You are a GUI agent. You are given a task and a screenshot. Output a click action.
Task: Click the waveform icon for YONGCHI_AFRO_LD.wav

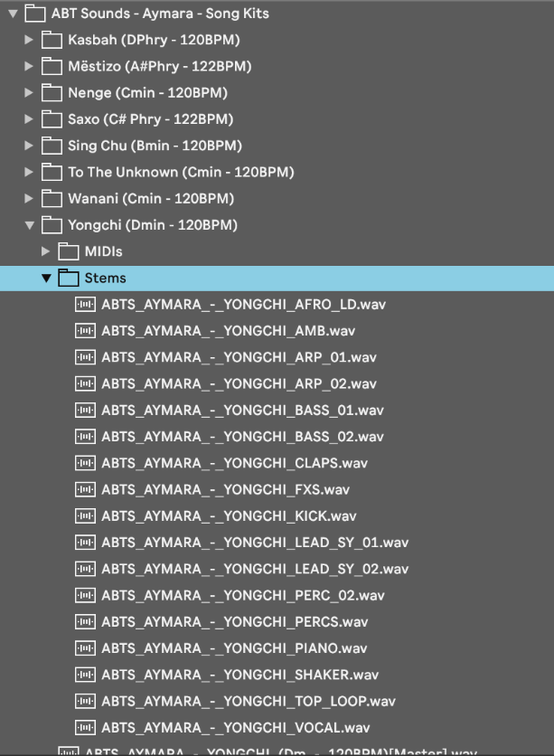click(85, 305)
